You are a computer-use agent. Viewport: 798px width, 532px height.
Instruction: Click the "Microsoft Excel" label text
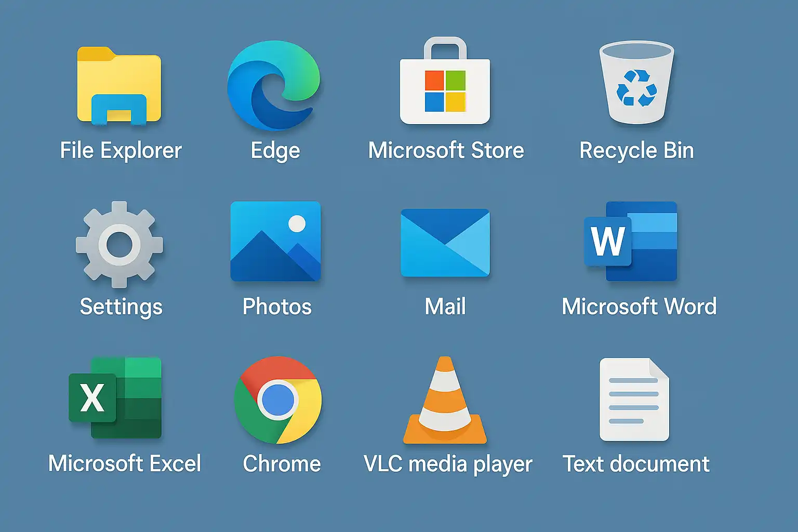pos(125,463)
